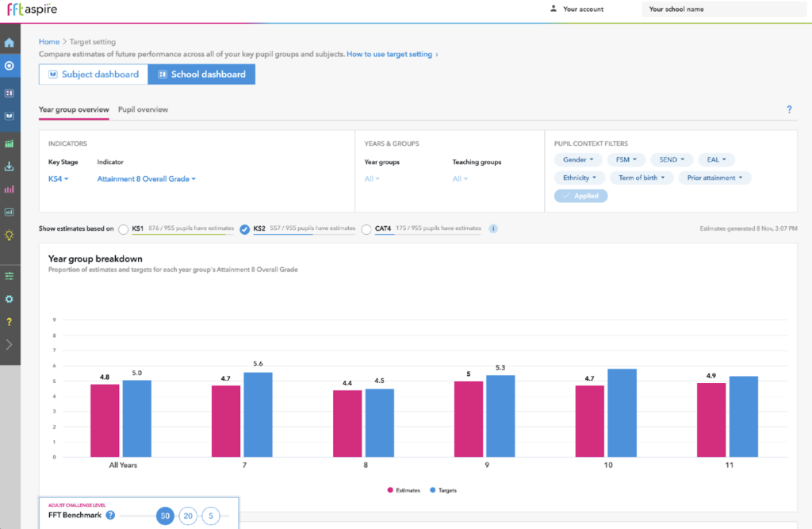Click the download icon in the sidebar
Image resolution: width=812 pixels, height=529 pixels.
pyautogui.click(x=10, y=167)
